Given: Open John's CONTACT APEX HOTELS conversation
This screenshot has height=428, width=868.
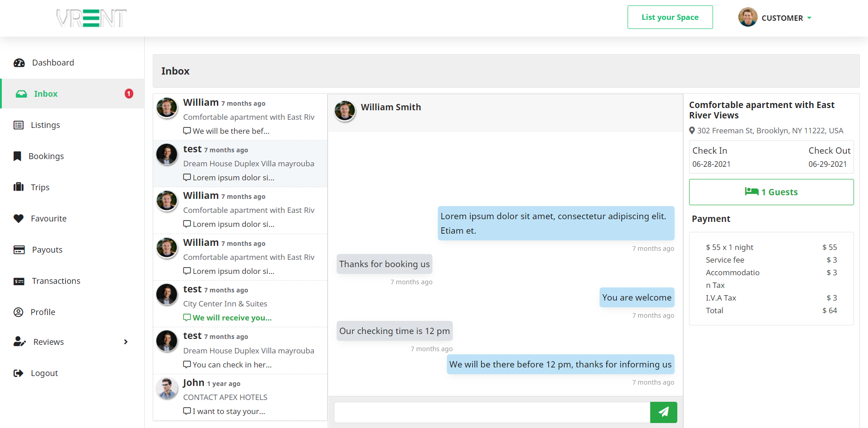Looking at the screenshot, I should [x=240, y=397].
